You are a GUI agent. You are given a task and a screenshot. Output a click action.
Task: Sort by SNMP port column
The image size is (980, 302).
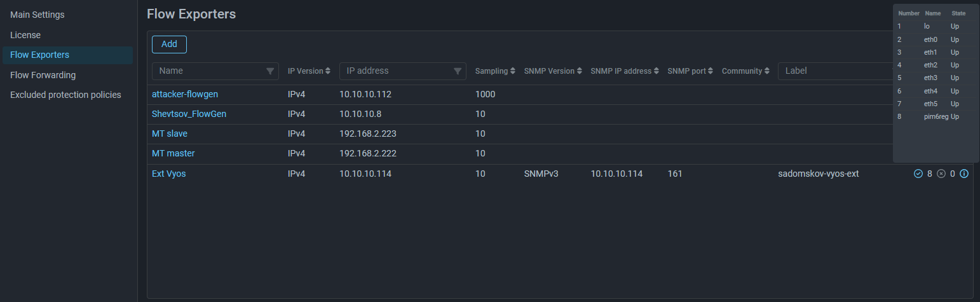711,71
